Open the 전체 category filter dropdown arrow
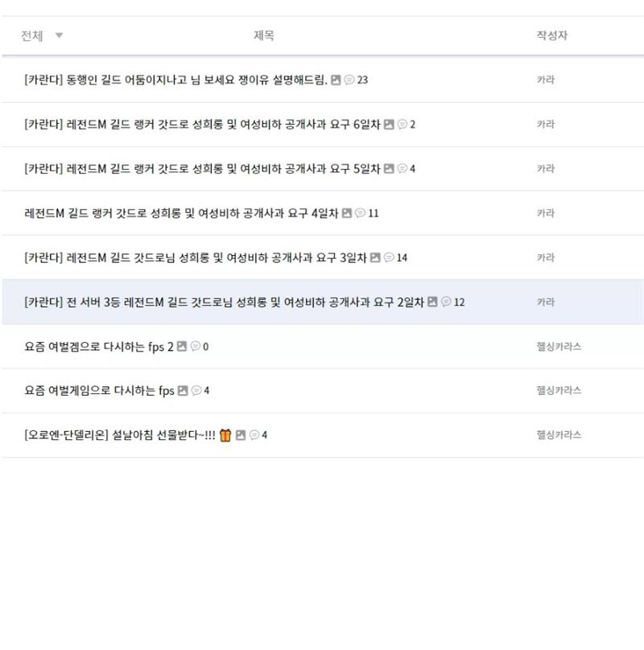 60,35
